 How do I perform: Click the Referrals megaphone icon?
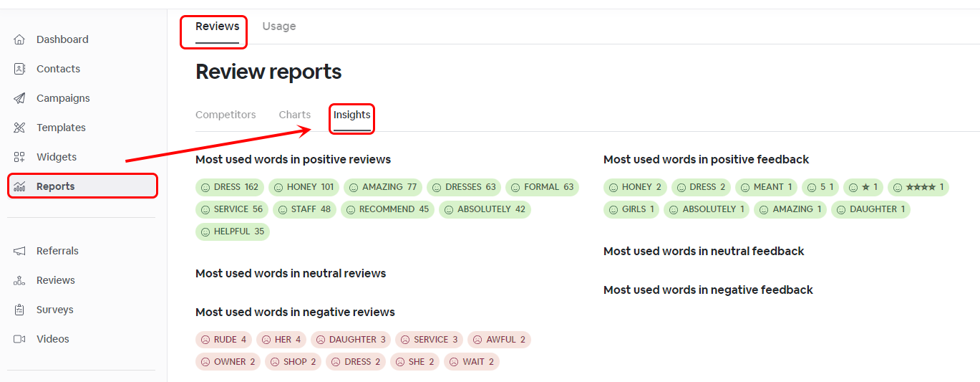coord(20,251)
